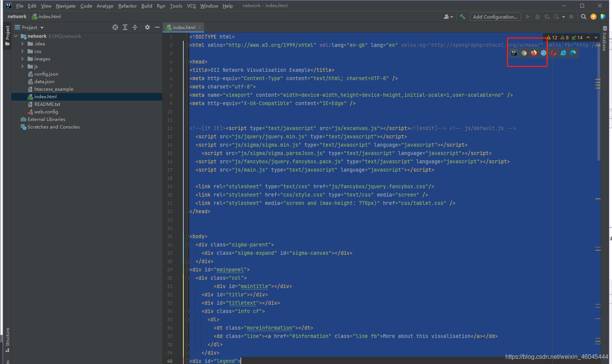Screen dimensions: 612x364
Task: Open Project panel settings gear
Action: point(147,27)
